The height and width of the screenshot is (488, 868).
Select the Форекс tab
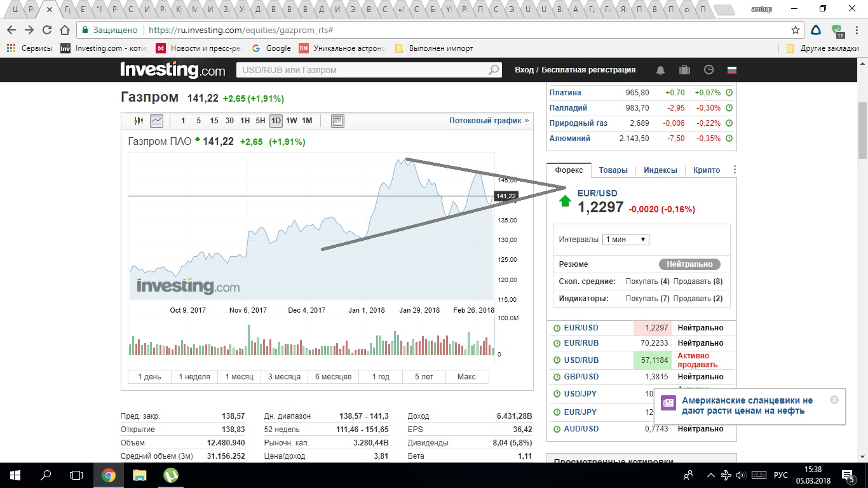coord(569,170)
